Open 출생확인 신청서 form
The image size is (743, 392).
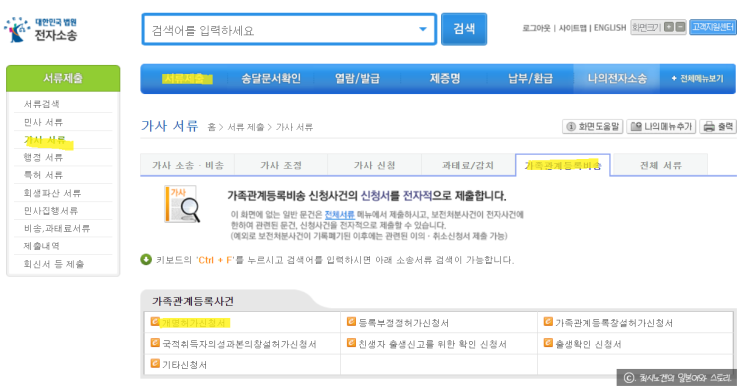coord(588,344)
